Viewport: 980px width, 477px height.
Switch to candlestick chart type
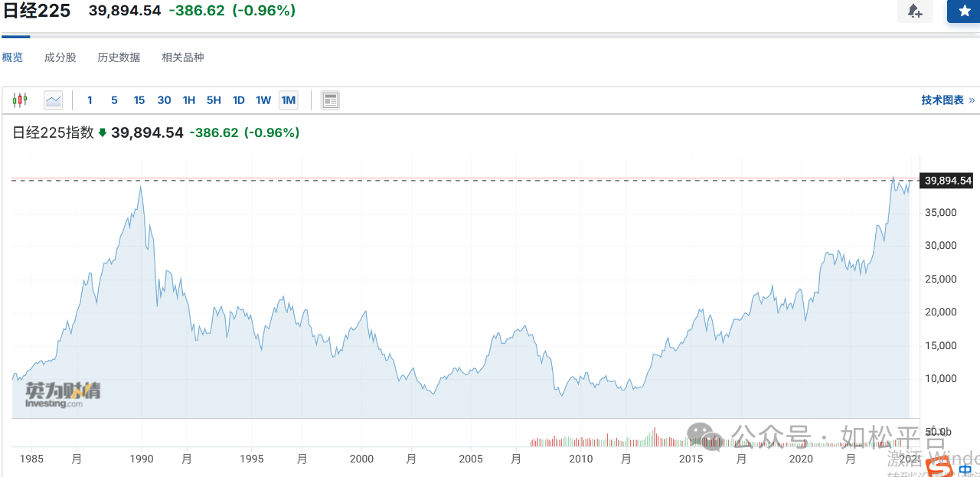(x=20, y=100)
